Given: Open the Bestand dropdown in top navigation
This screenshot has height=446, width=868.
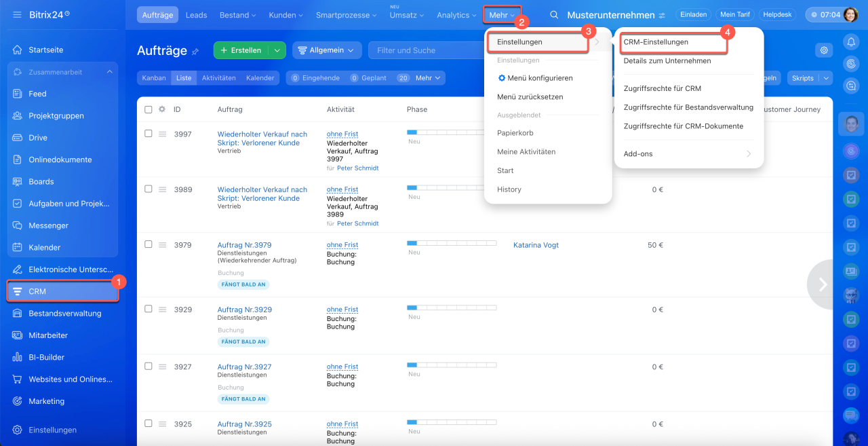Looking at the screenshot, I should 237,15.
